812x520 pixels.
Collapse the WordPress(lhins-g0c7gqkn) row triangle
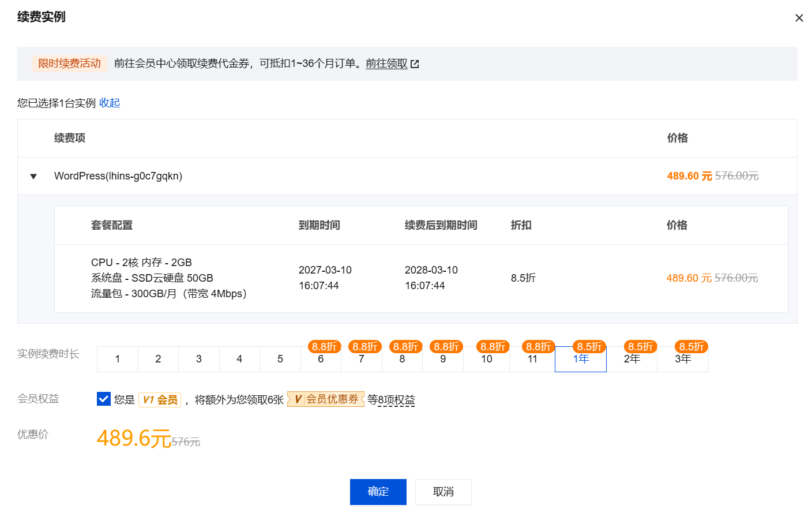point(33,177)
